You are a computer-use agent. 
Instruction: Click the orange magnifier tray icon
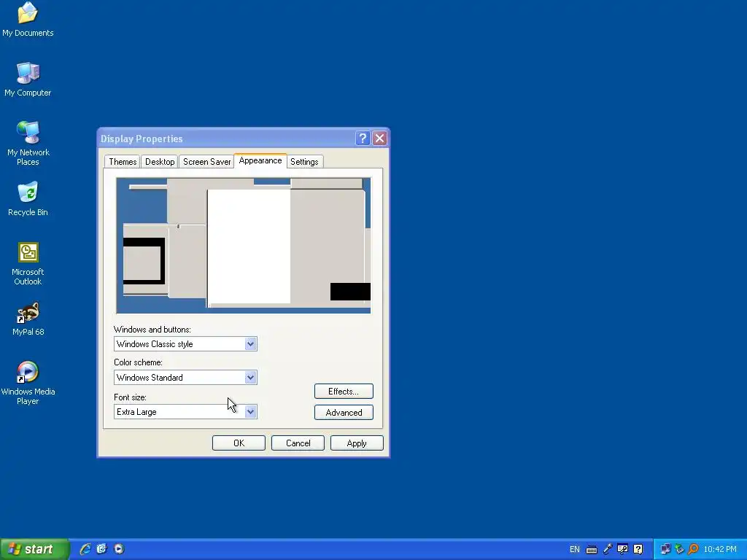693,549
